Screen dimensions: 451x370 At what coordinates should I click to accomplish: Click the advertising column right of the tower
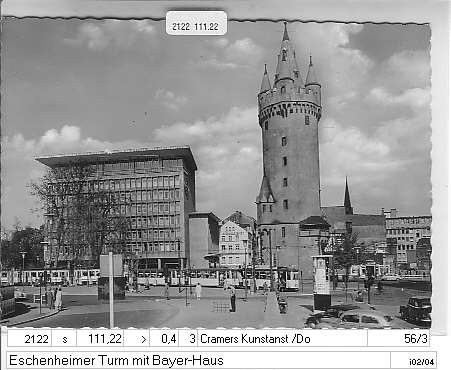tap(322, 282)
